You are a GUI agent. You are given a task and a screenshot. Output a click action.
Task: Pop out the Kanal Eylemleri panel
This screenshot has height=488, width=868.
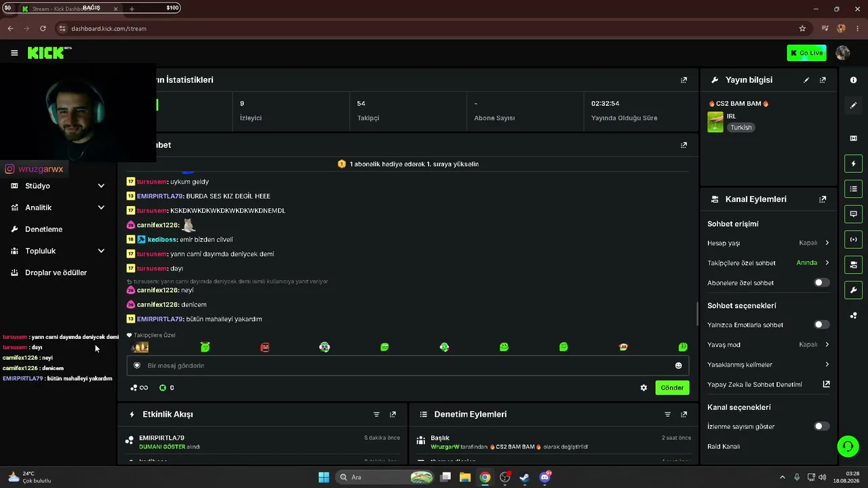click(823, 199)
